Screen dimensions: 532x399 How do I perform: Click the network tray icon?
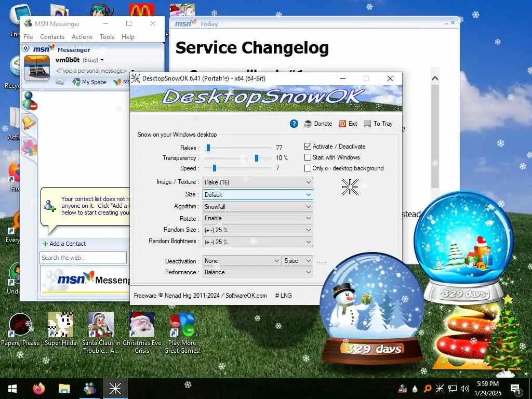453,389
